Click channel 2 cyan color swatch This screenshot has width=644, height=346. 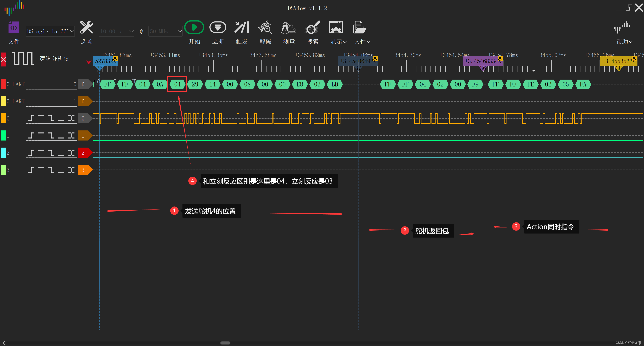pyautogui.click(x=4, y=153)
